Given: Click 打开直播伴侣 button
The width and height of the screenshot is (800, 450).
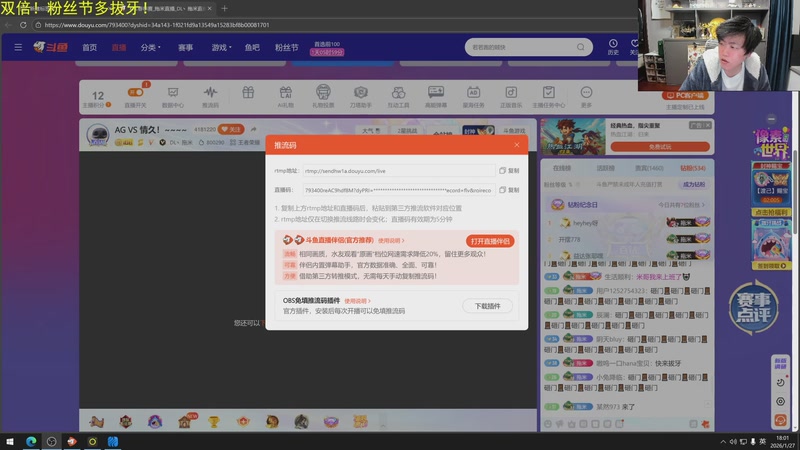Looking at the screenshot, I should click(490, 241).
